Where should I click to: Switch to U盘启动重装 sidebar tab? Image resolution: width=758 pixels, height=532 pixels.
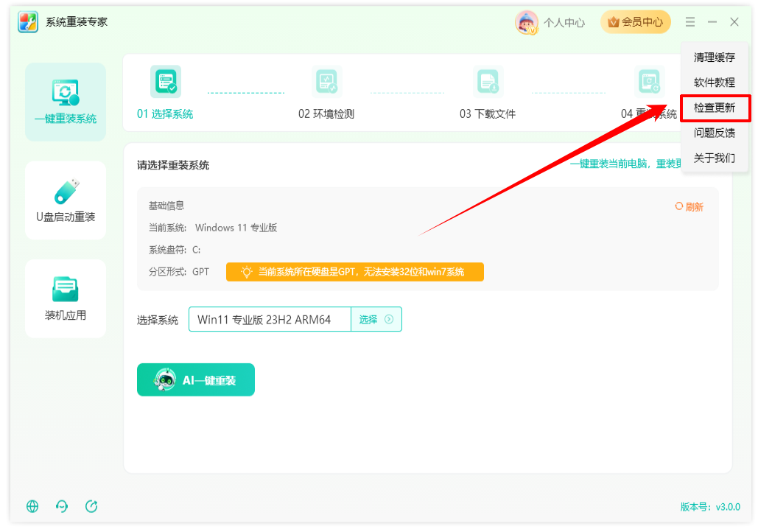pos(66,200)
